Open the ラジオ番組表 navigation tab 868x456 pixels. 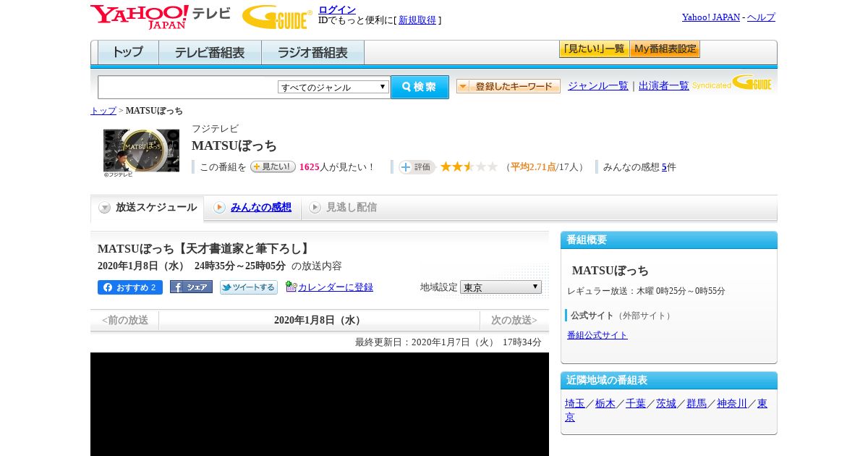pyautogui.click(x=312, y=53)
